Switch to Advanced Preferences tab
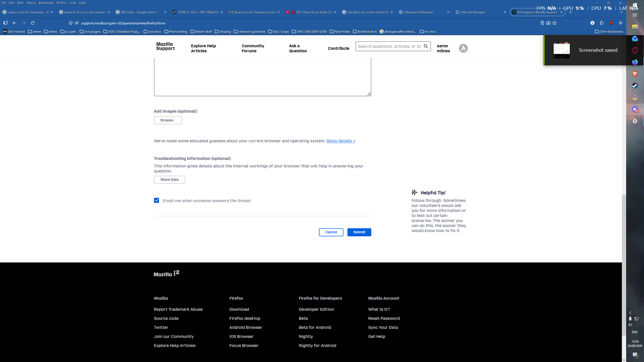 coord(424,12)
